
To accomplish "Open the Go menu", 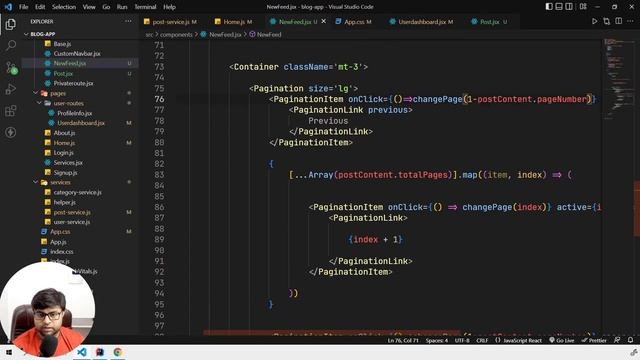I will coord(106,7).
